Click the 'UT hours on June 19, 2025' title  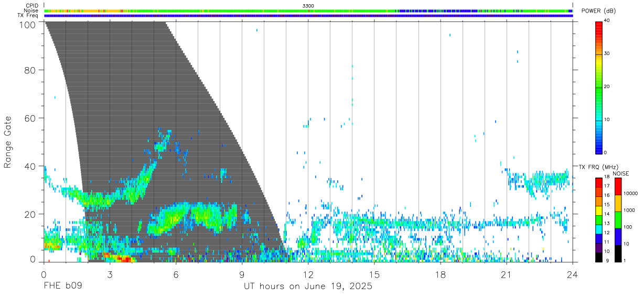pyautogui.click(x=308, y=287)
